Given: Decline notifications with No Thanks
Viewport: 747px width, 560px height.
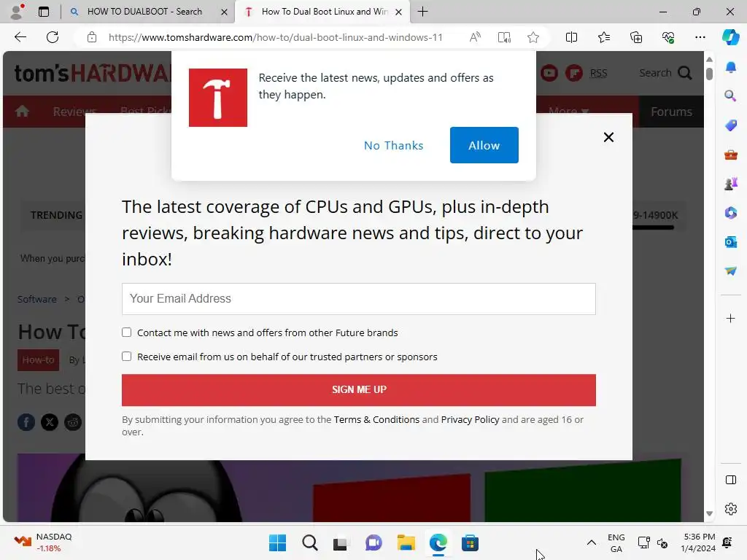Looking at the screenshot, I should click(x=393, y=145).
